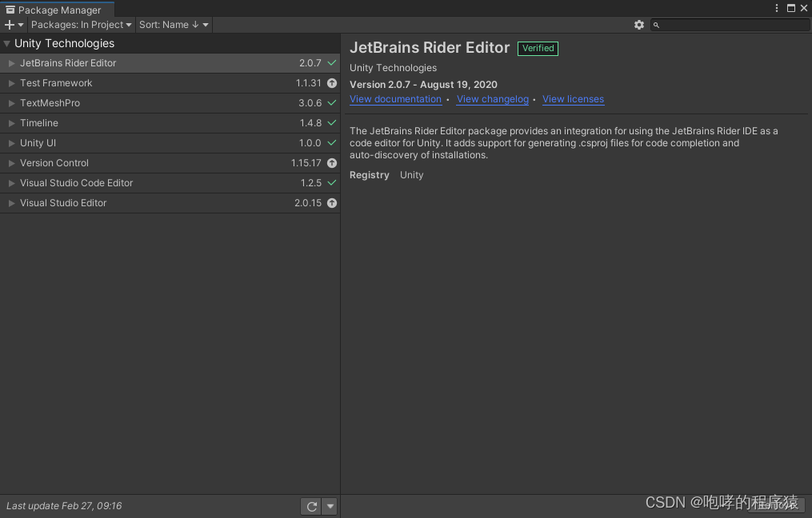Expand the Visual Studio Editor row arrow

[x=11, y=203]
